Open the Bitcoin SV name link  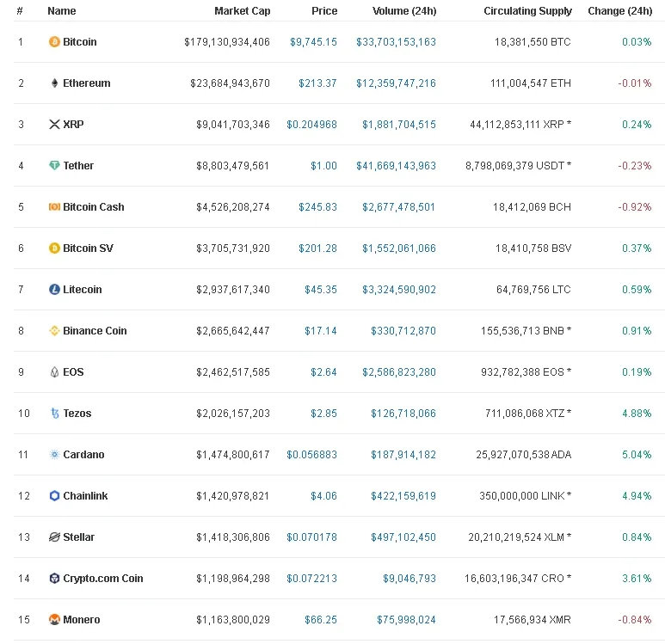89,248
